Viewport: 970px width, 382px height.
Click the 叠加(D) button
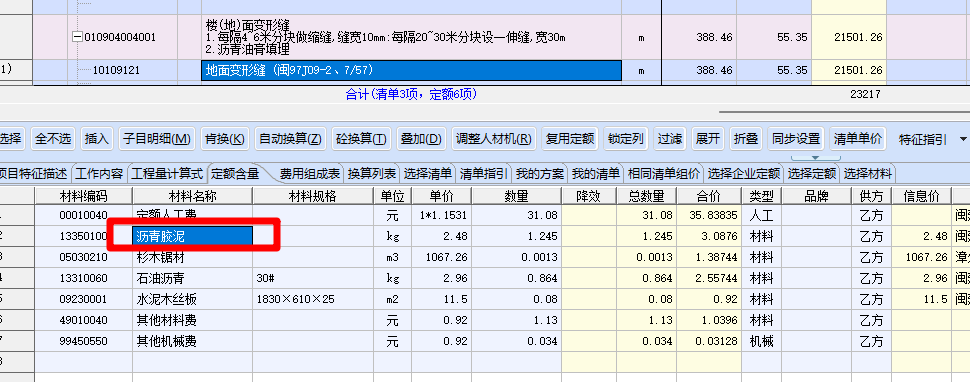(x=421, y=139)
